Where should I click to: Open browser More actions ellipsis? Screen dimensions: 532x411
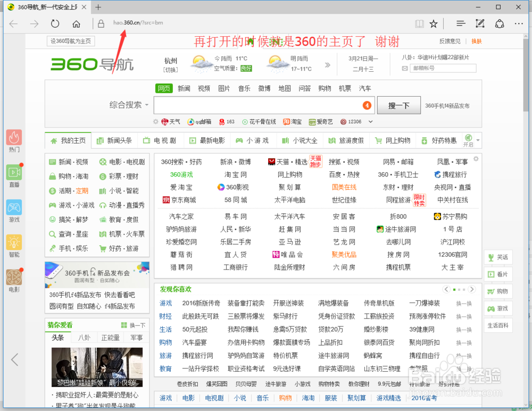click(518, 23)
